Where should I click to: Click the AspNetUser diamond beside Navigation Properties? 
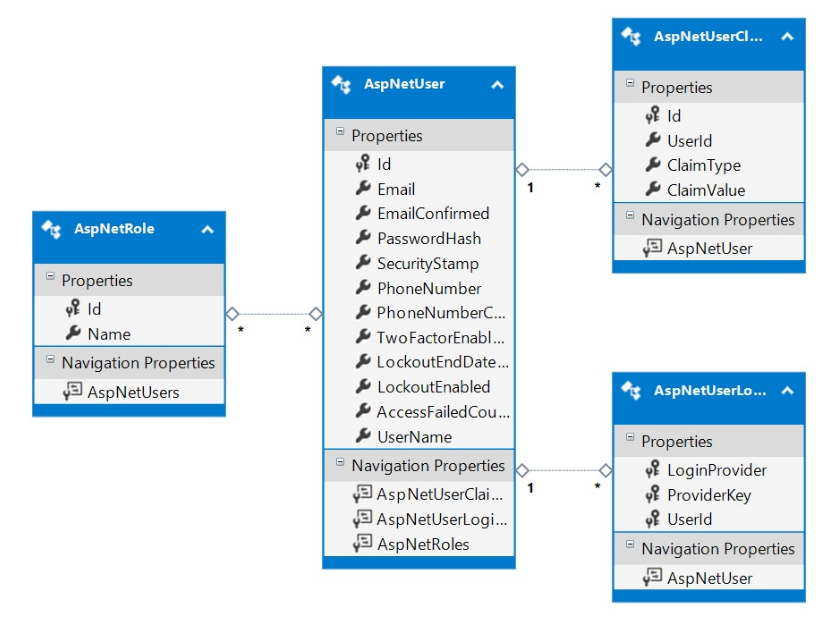(x=522, y=471)
